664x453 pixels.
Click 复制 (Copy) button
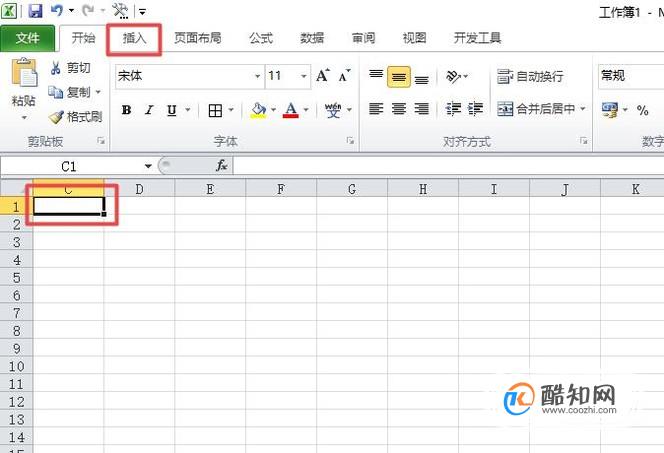point(69,91)
